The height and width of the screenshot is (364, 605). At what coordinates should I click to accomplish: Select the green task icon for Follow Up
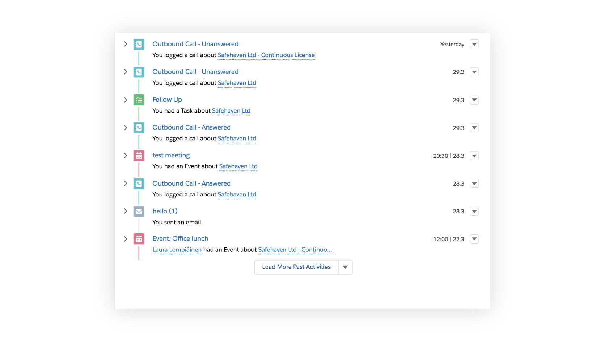pyautogui.click(x=139, y=100)
